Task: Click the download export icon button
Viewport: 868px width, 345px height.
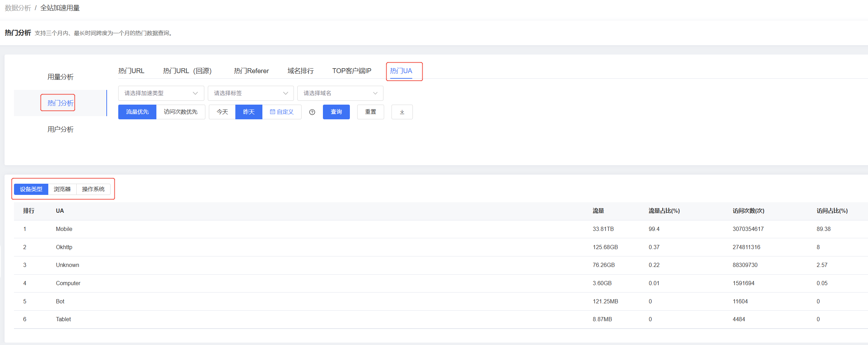Action: pyautogui.click(x=402, y=112)
